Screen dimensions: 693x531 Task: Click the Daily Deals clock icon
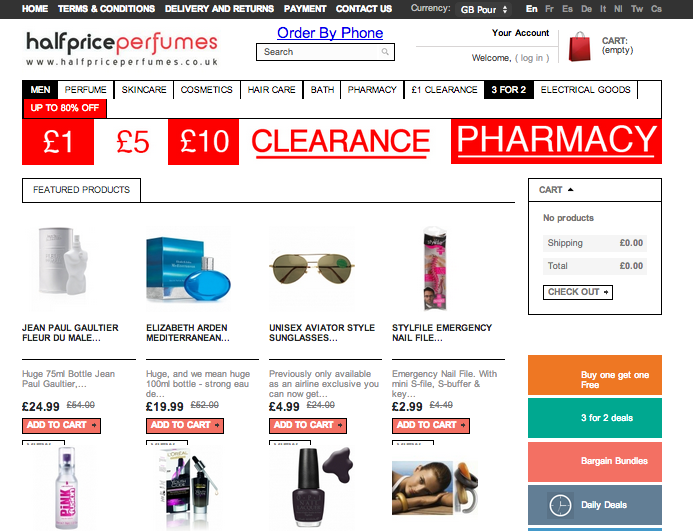tap(560, 504)
